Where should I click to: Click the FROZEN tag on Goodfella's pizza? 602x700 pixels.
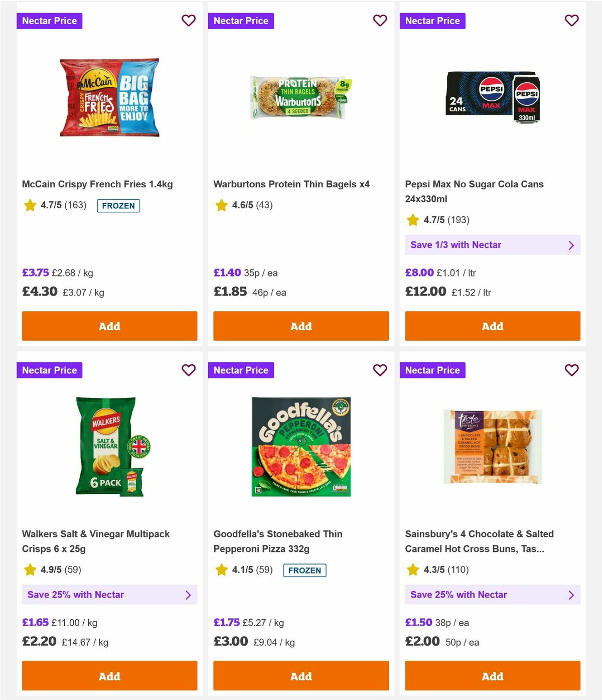click(305, 570)
